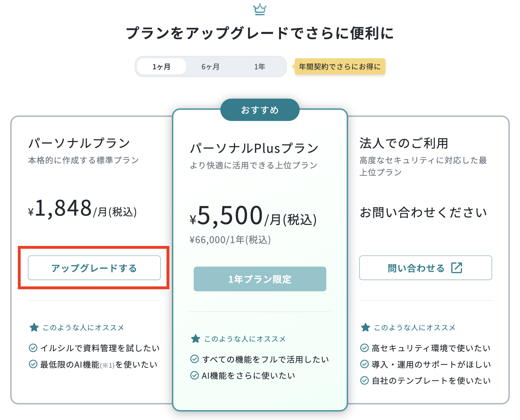The image size is (520, 420).
Task: Click check icon beside 導入・運用のサポートがほしい
Action: tap(365, 364)
